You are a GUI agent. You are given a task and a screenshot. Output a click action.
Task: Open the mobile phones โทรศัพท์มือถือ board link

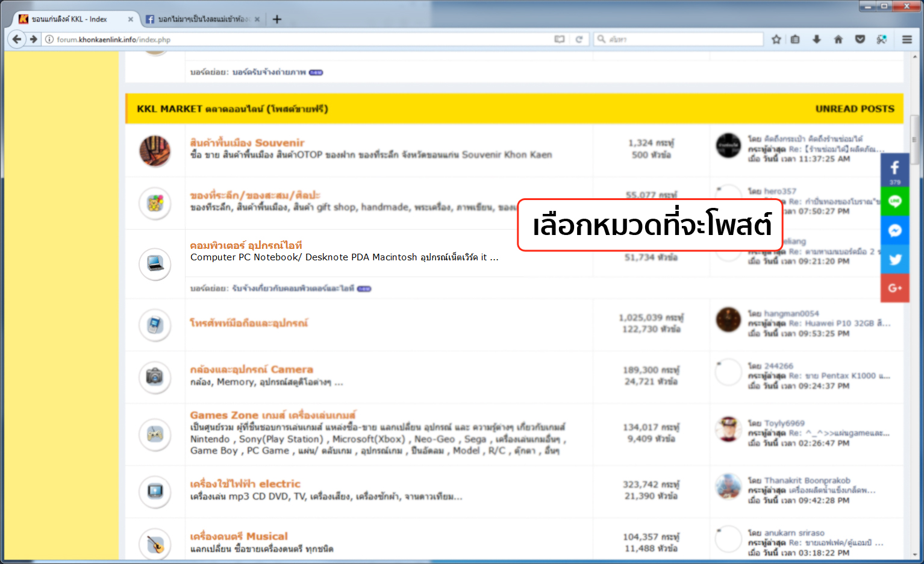coord(249,323)
